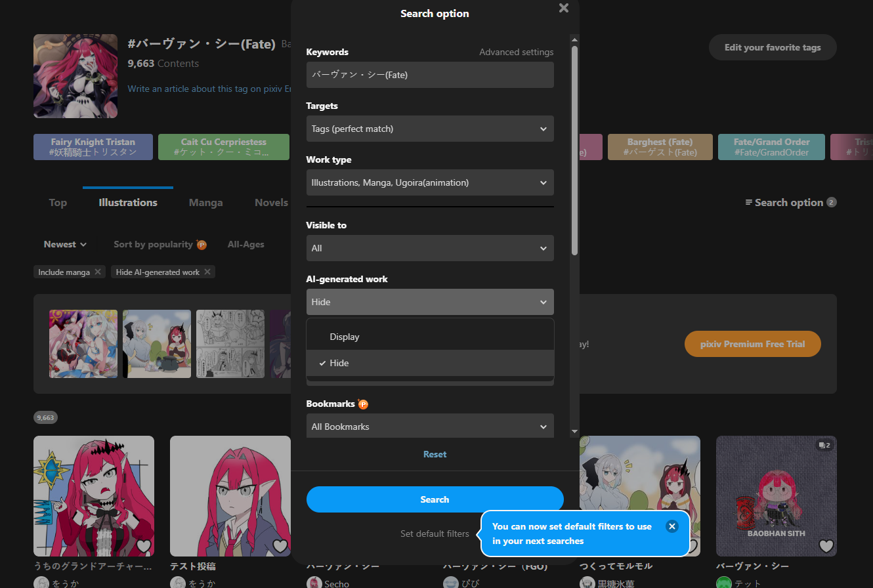Click the dialog's vertical scrollbar thumb
Viewport: 873px width, 588px height.
click(x=575, y=150)
